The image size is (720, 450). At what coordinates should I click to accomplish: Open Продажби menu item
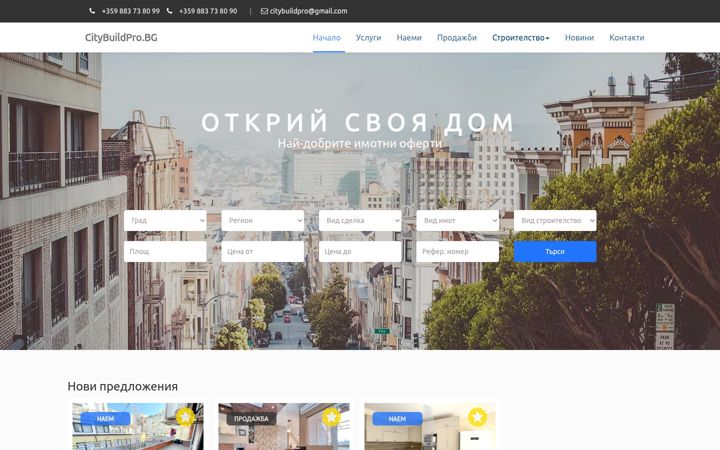coord(457,38)
